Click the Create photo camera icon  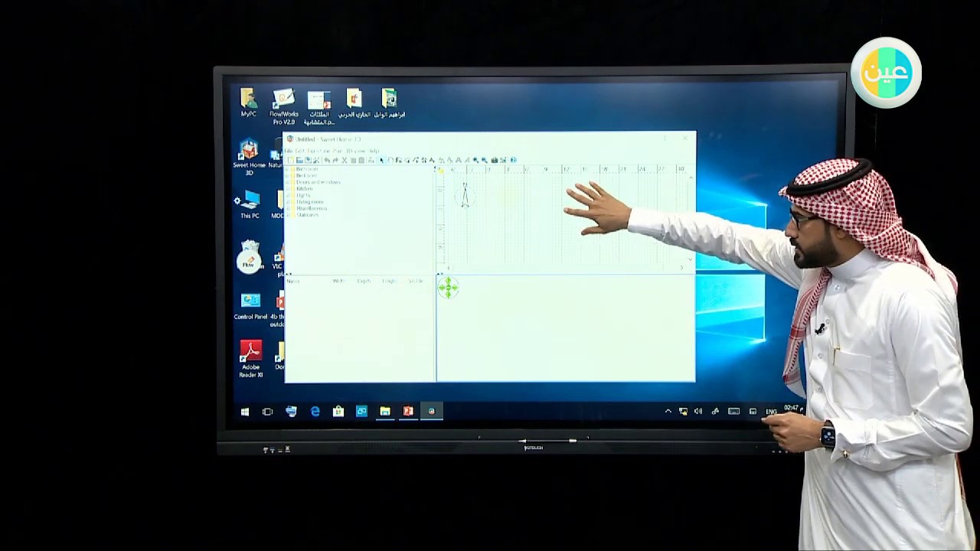[x=495, y=160]
